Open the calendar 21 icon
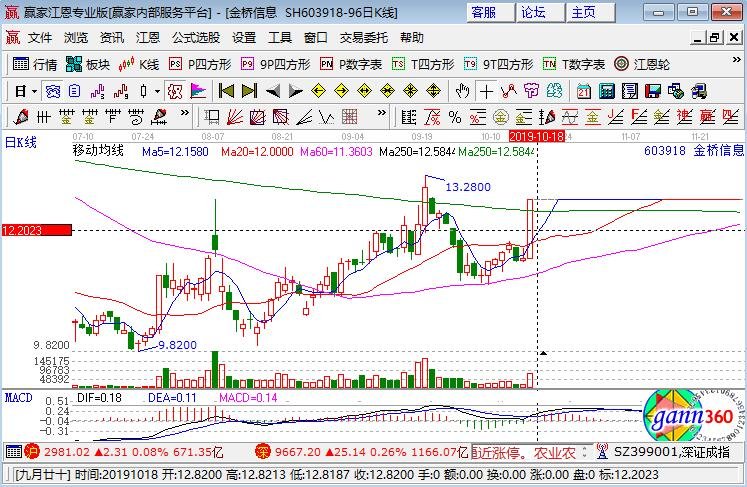This screenshot has height=487, width=747. click(x=584, y=91)
